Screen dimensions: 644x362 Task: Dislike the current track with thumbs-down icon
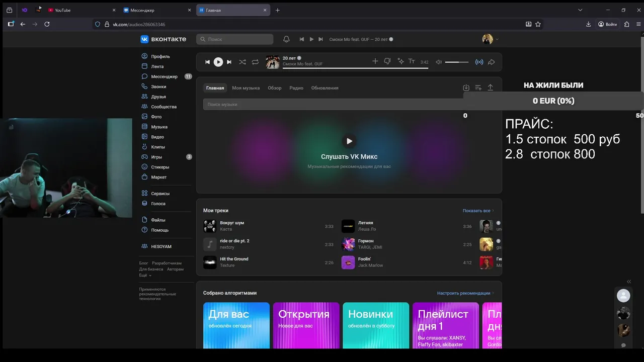(x=387, y=61)
